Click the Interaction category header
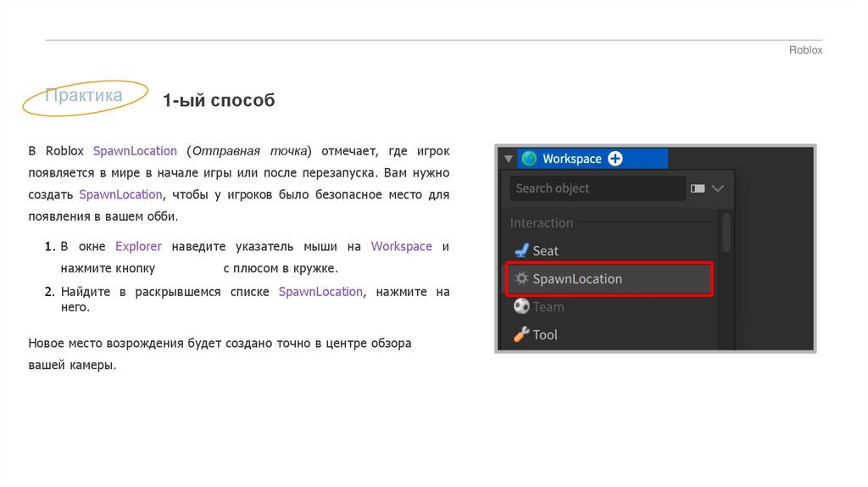 coord(542,223)
